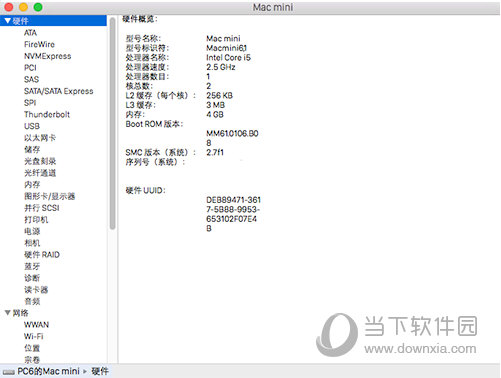501x378 pixels.
Task: Open the 打印机 entry
Action: [36, 219]
